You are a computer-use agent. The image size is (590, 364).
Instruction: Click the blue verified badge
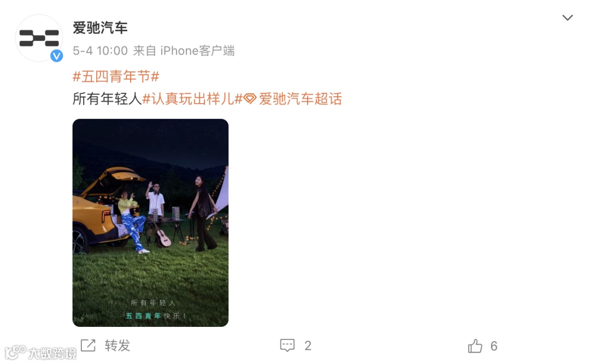click(x=56, y=56)
